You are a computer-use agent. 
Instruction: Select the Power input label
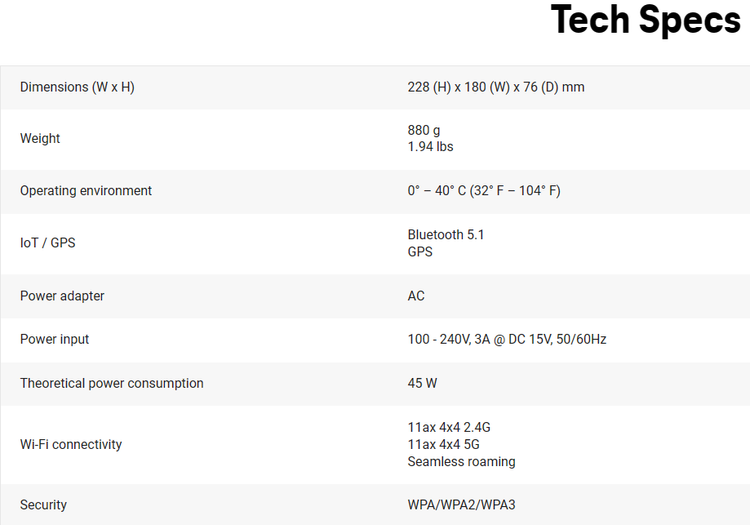pos(54,339)
